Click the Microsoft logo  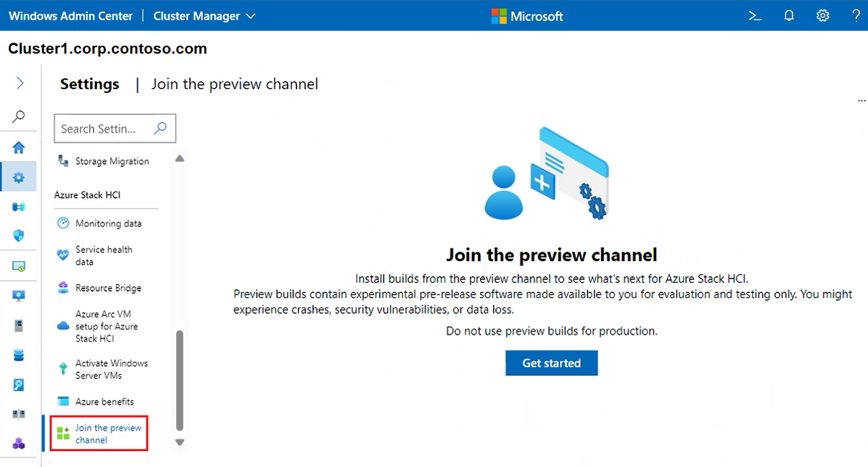[x=527, y=16]
